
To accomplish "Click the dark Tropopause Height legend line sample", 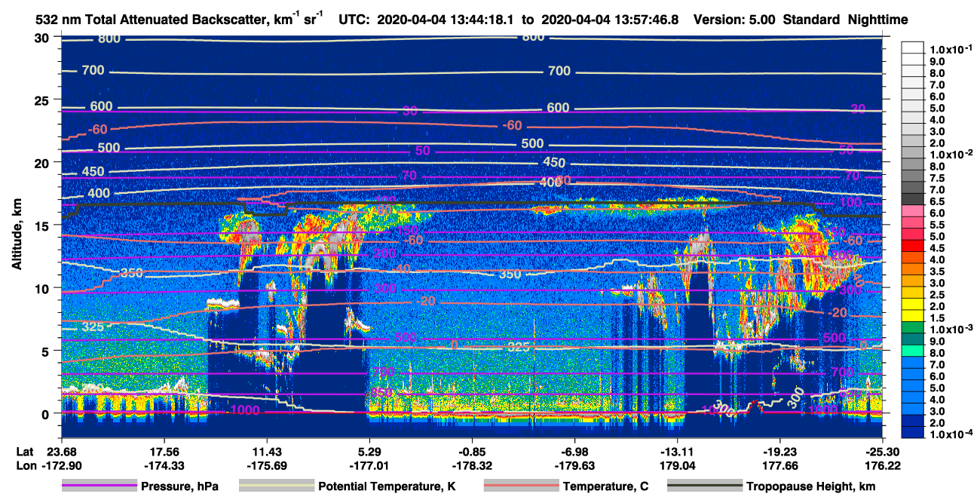I will 705,486.
